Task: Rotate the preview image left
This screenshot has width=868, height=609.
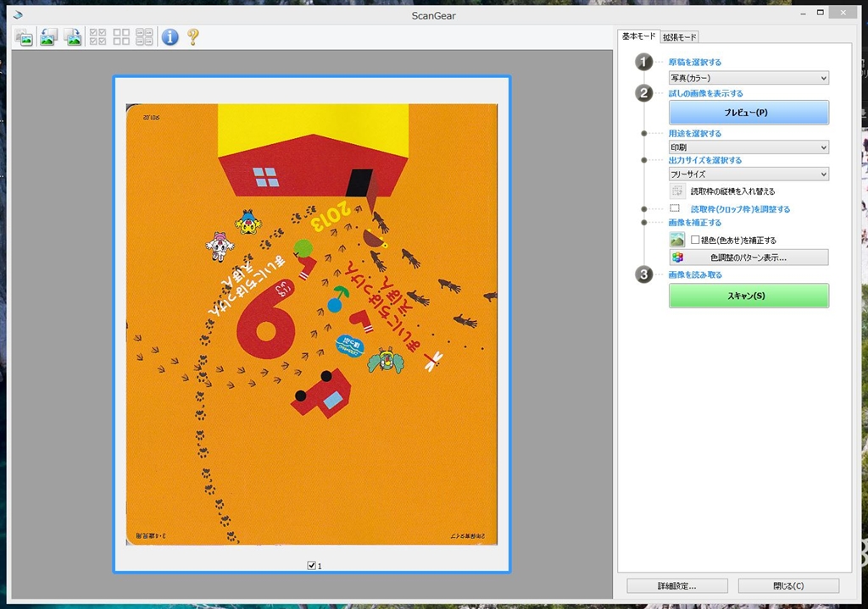Action: click(48, 36)
